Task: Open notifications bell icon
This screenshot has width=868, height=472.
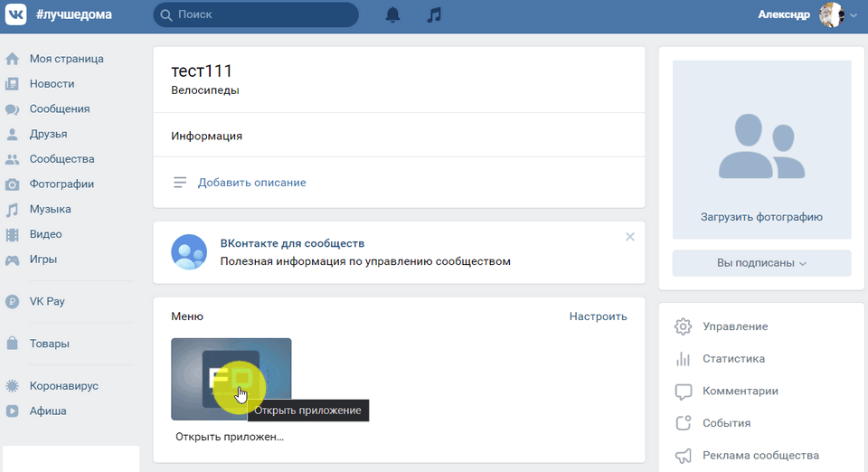Action: click(x=392, y=15)
